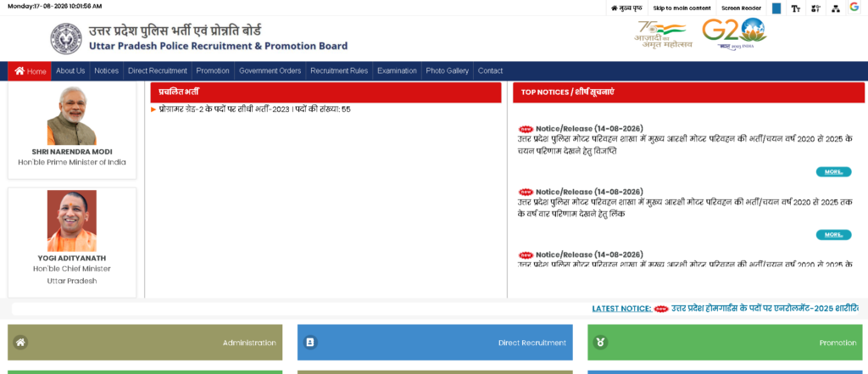Click the Google translate icon

coord(854,7)
